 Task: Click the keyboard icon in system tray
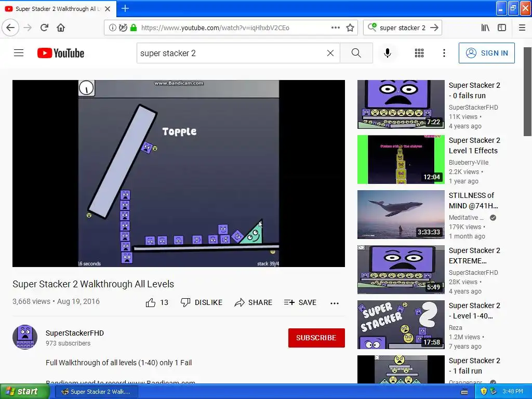click(x=464, y=392)
